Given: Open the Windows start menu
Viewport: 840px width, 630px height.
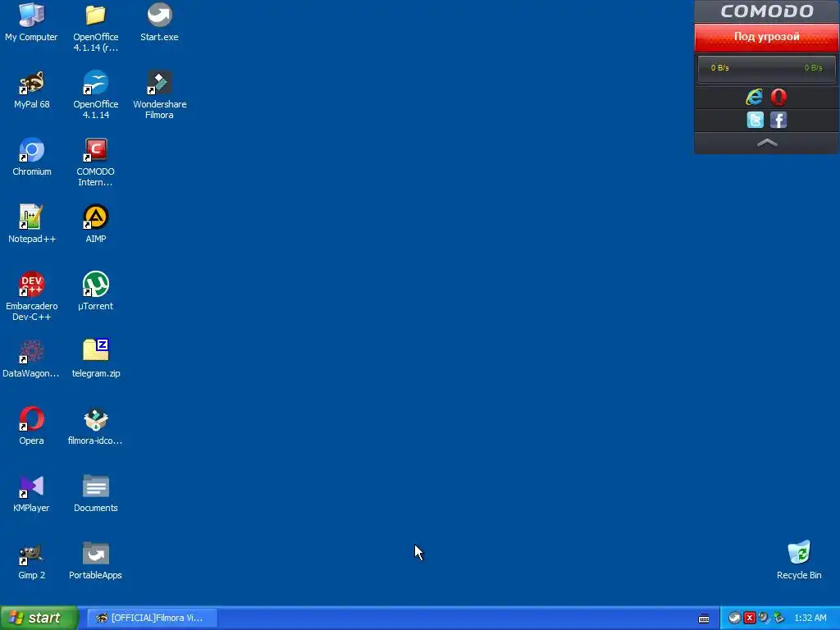Looking at the screenshot, I should click(39, 618).
